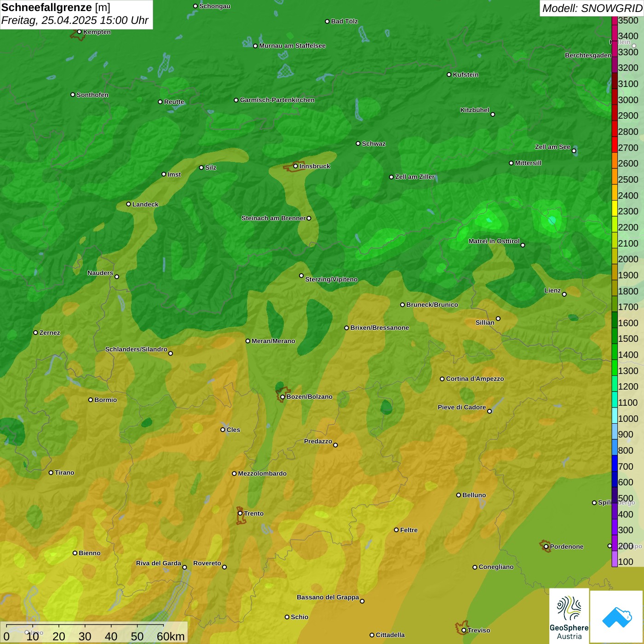This screenshot has height=644, width=644.
Task: Click the Pordenone city marker
Action: [x=546, y=546]
